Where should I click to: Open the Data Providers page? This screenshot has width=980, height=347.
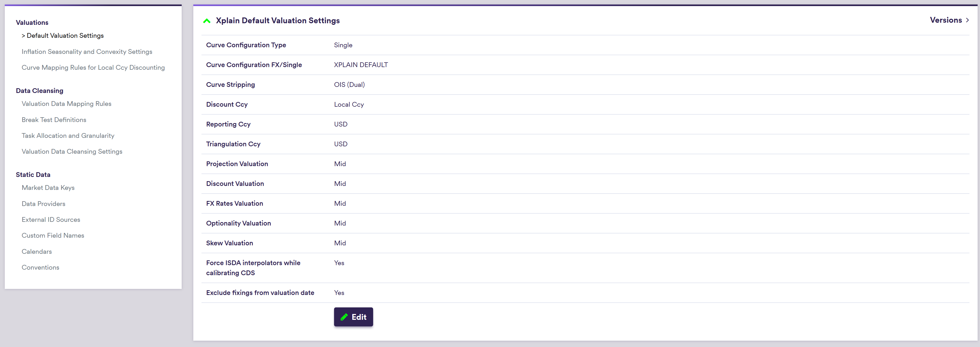(43, 204)
